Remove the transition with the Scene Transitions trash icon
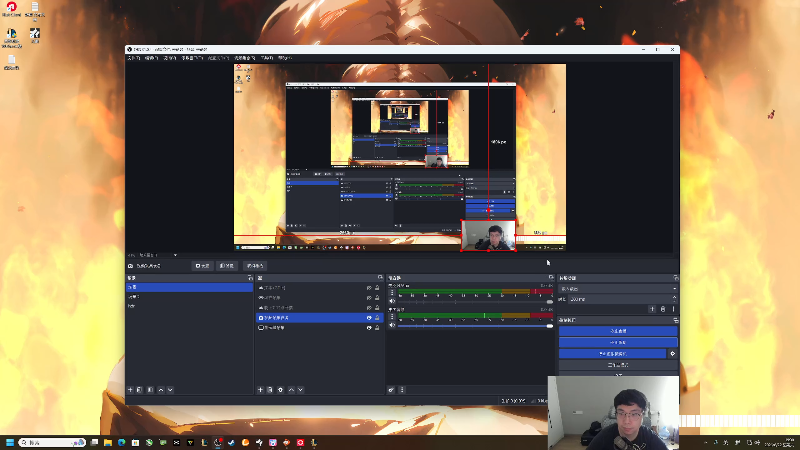Viewport: 800px width, 450px height. (663, 309)
